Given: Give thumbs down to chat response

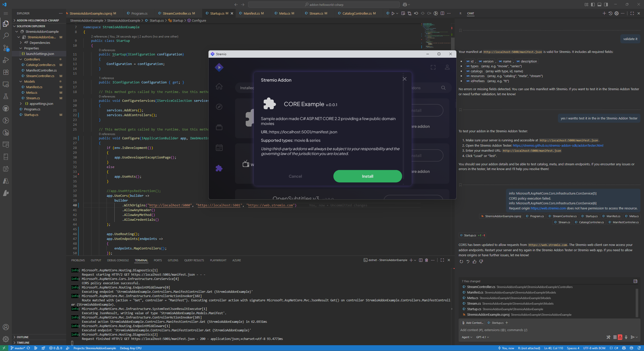Looking at the screenshot, I should point(481,262).
